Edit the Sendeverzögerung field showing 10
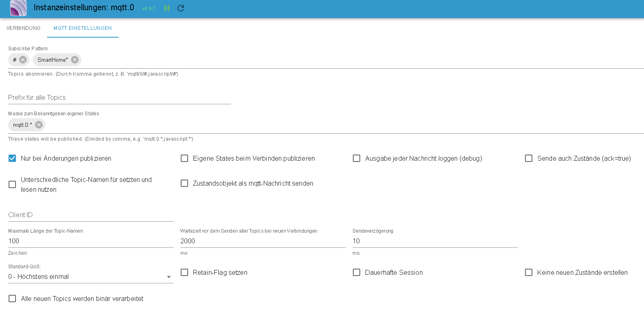Screen dimensions: 644x321 pos(435,241)
